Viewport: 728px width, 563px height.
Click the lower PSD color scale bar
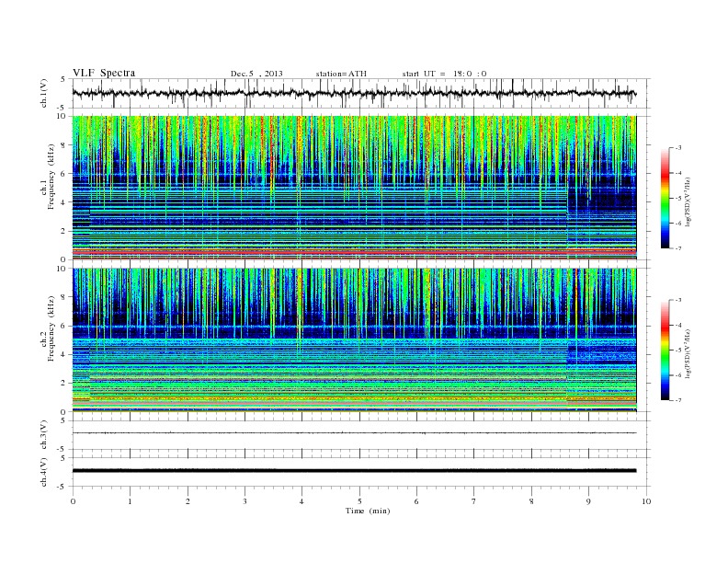(x=665, y=350)
